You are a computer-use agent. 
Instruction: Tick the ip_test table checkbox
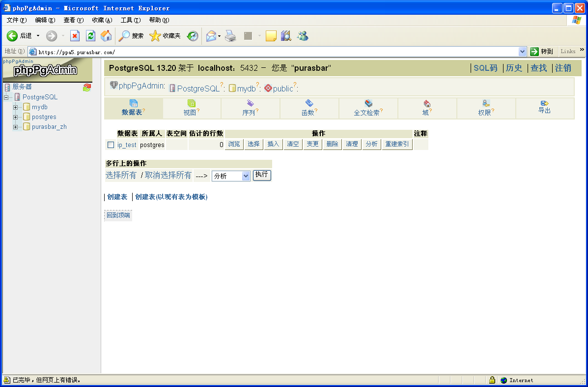[x=111, y=145]
